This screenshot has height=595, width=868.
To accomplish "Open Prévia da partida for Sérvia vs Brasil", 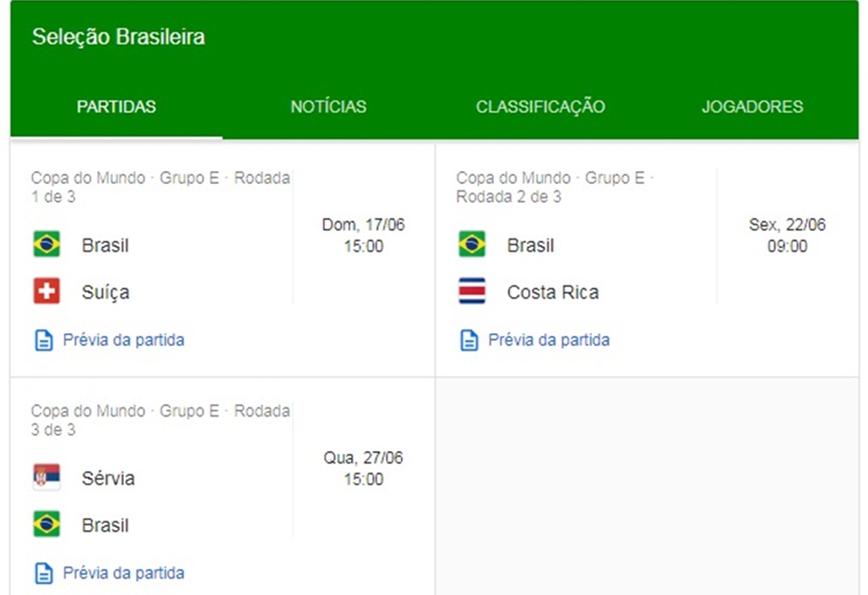I will click(123, 572).
